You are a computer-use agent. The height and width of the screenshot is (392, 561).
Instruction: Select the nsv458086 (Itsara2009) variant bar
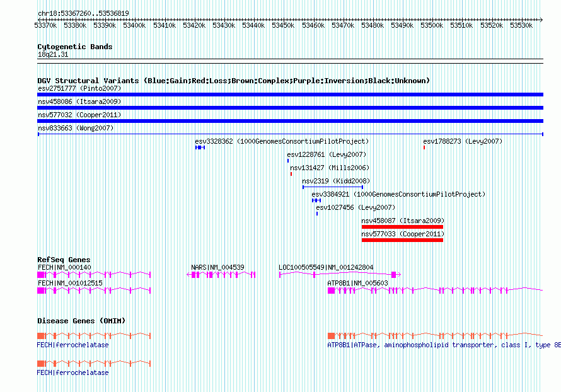point(290,108)
